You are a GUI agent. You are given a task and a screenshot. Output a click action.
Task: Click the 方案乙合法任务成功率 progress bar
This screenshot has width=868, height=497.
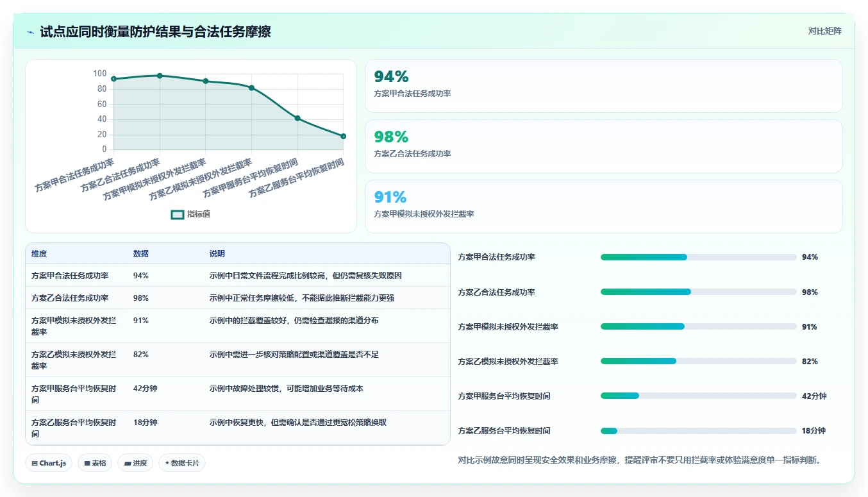[698, 292]
